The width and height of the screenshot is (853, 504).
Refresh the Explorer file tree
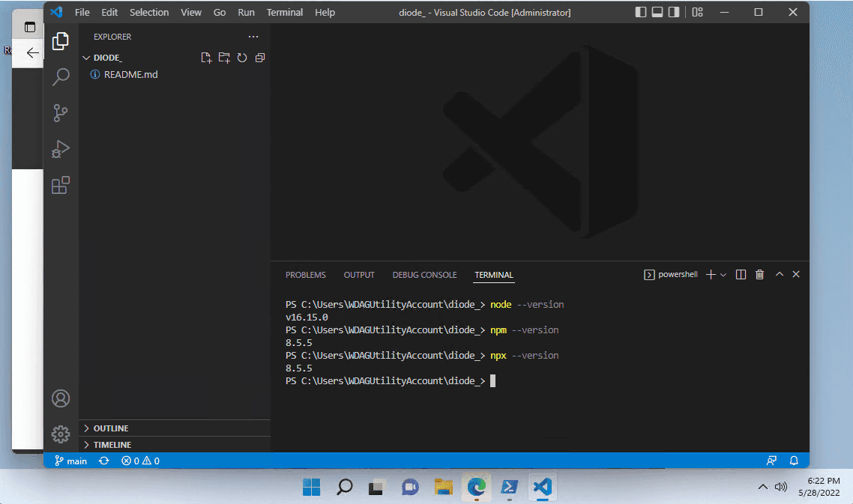(x=242, y=58)
